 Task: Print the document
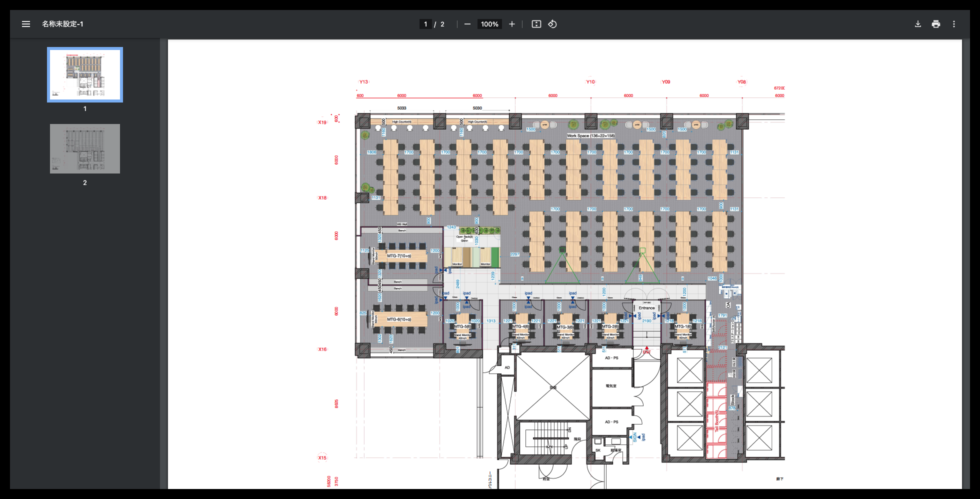tap(935, 24)
